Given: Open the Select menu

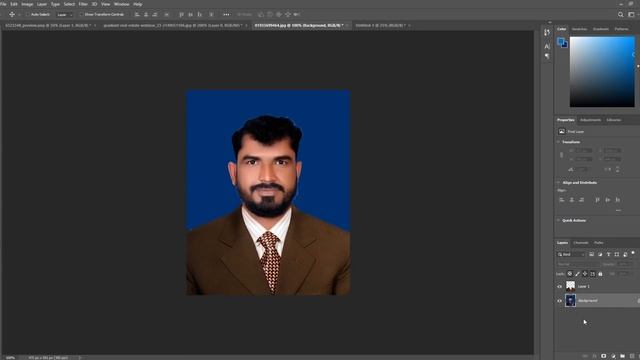Looking at the screenshot, I should [69, 4].
